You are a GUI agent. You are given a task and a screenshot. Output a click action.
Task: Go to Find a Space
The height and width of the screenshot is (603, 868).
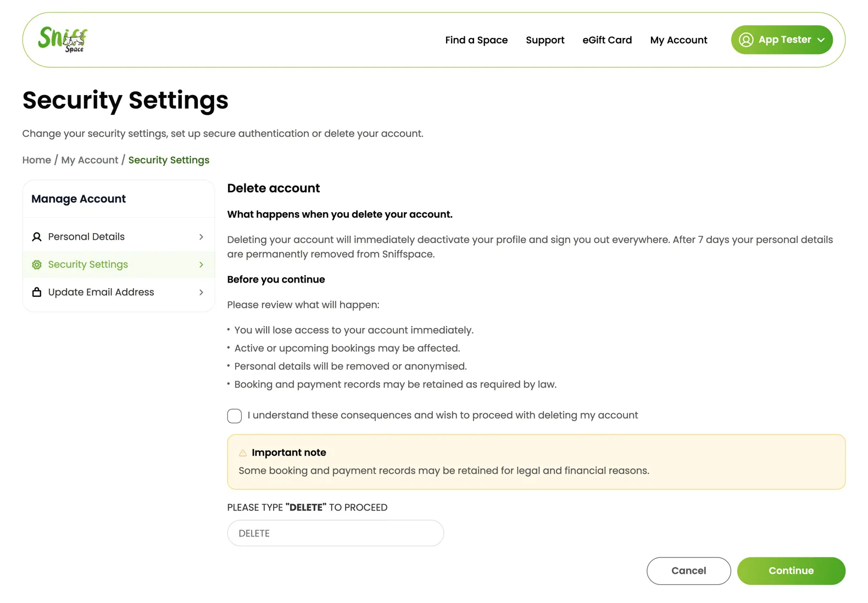tap(476, 40)
